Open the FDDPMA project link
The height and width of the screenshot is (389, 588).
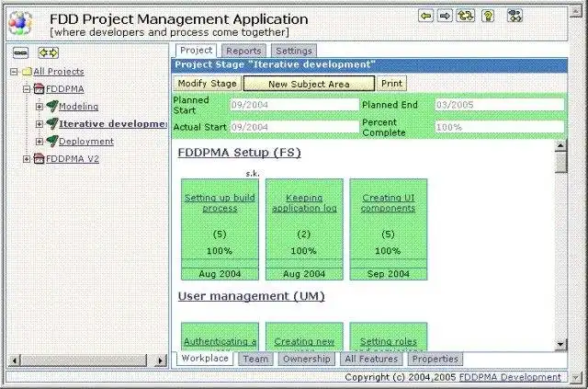(65, 89)
